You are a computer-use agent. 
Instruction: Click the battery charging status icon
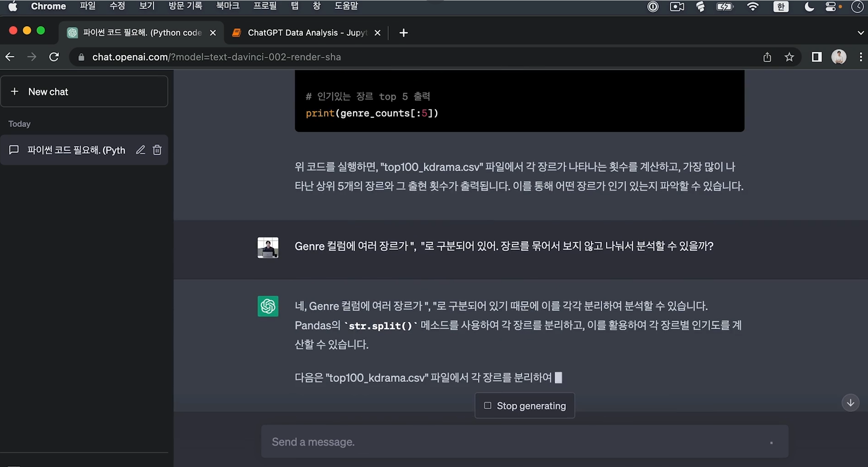coord(725,6)
